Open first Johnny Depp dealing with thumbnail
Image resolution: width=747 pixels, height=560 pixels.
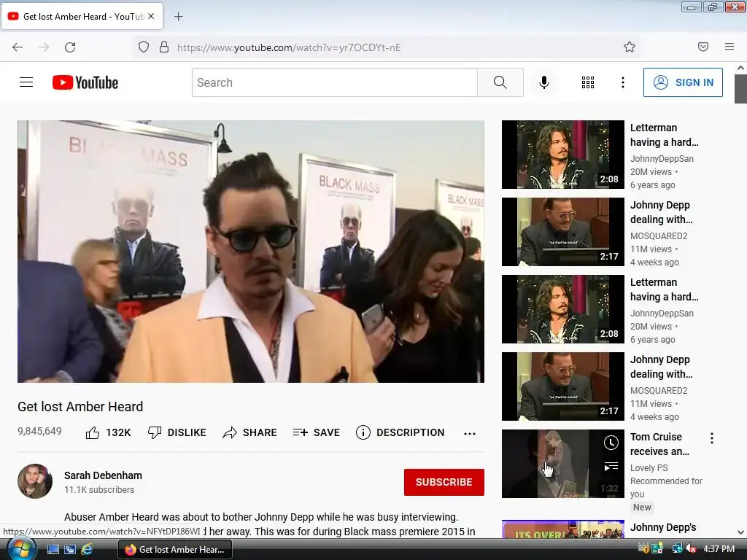pyautogui.click(x=562, y=232)
